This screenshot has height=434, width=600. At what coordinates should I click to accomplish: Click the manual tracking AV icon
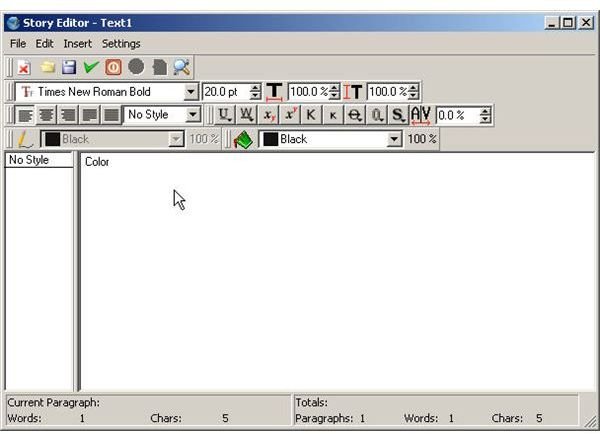click(x=421, y=115)
